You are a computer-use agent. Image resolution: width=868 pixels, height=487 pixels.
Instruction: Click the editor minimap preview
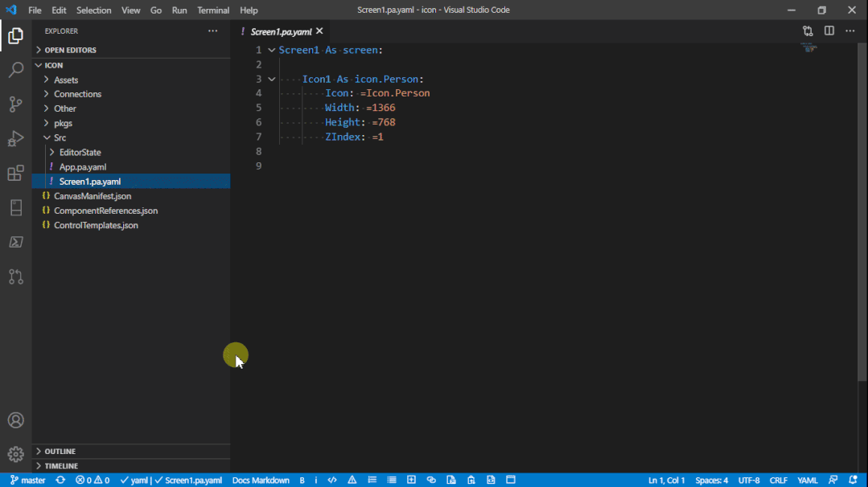[809, 48]
